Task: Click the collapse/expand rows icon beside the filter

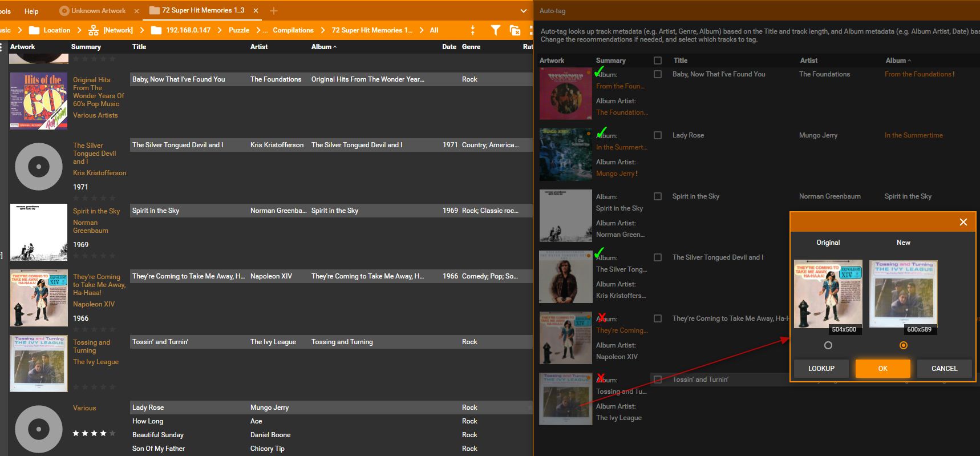Action: [x=472, y=30]
